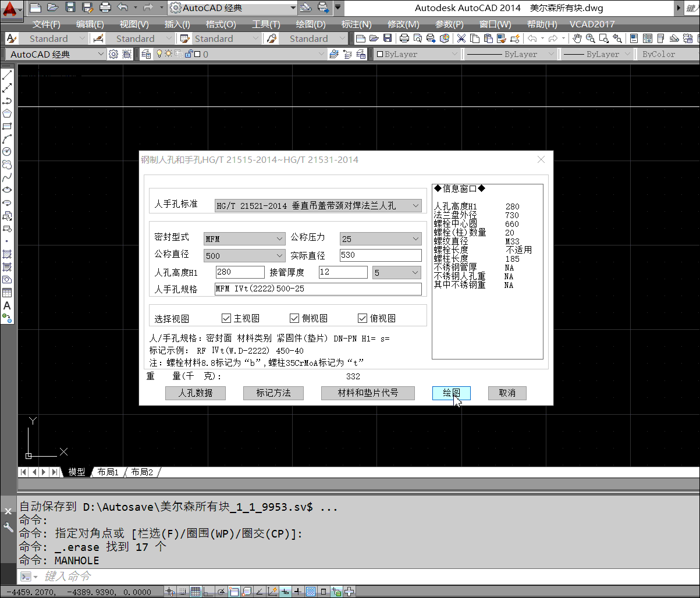The image size is (700, 598).
Task: Toggle ortho mode in status bar
Action: click(x=208, y=592)
